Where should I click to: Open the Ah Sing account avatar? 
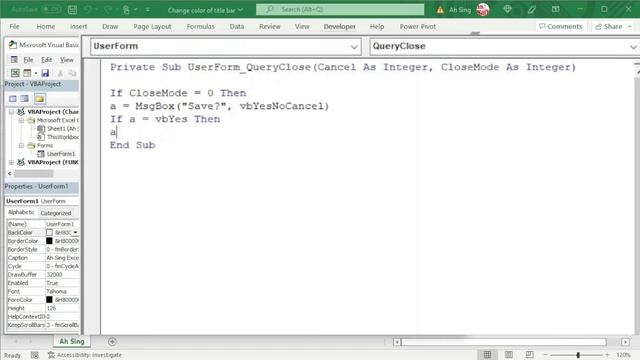(x=482, y=9)
